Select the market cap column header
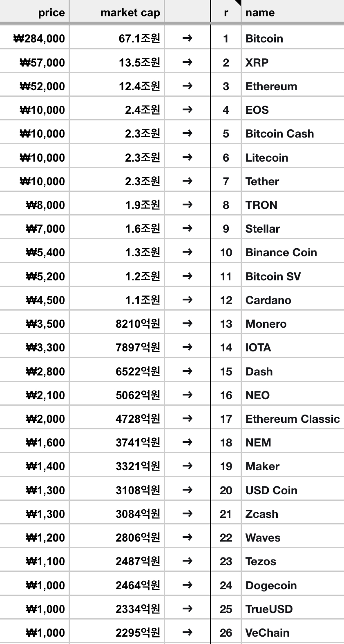The width and height of the screenshot is (344, 644). tap(117, 12)
